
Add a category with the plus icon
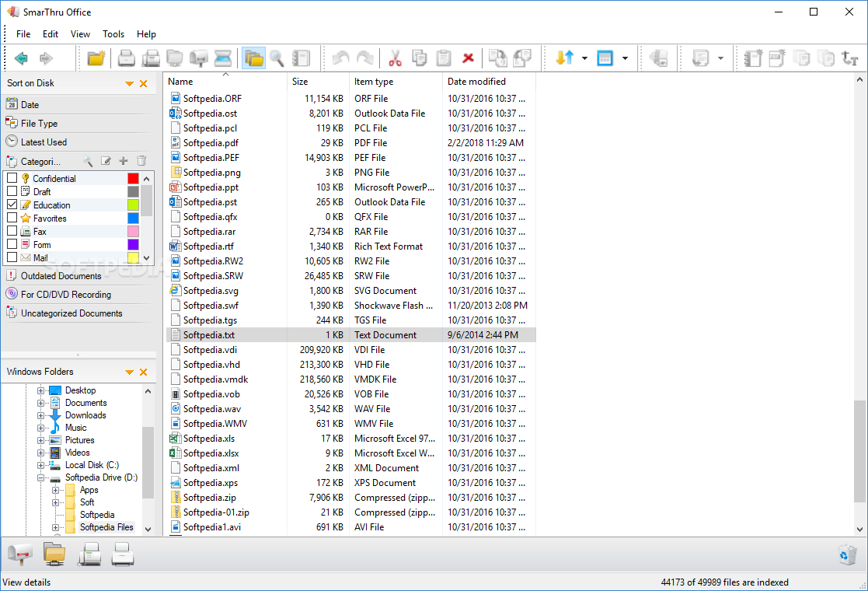pyautogui.click(x=124, y=161)
